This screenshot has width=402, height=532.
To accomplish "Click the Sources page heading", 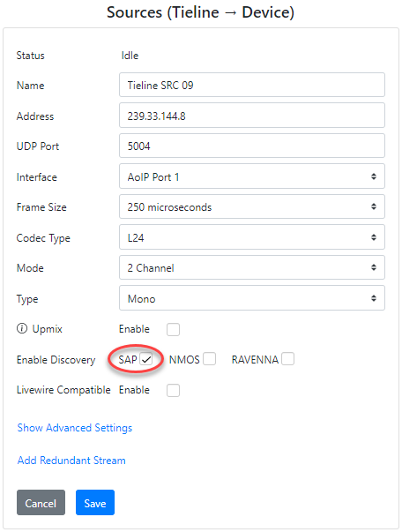I will coord(201,12).
